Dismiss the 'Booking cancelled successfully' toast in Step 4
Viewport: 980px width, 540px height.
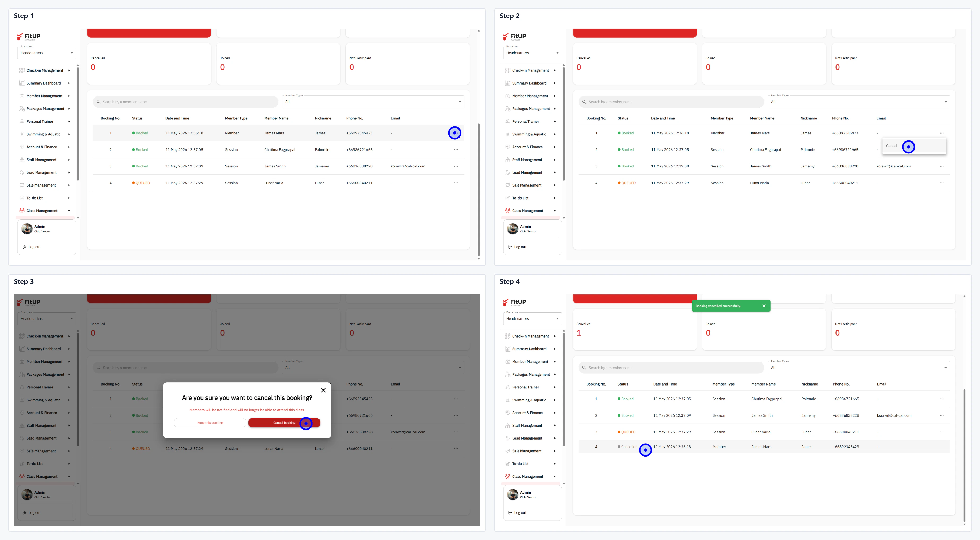click(764, 306)
